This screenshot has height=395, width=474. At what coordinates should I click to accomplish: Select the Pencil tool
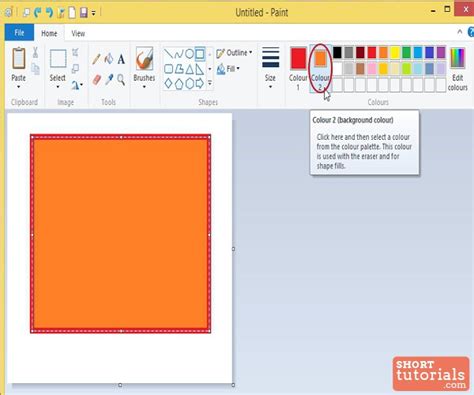coord(96,59)
